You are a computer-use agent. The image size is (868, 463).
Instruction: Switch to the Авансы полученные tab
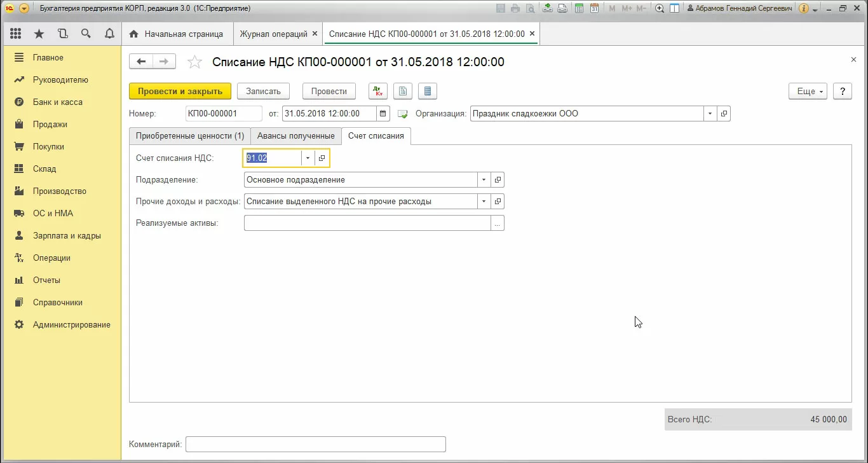tap(295, 136)
